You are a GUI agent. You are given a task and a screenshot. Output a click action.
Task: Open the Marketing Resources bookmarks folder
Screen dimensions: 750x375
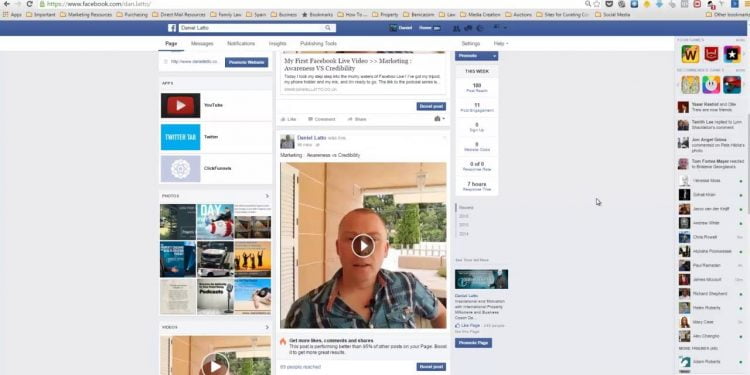(x=87, y=15)
